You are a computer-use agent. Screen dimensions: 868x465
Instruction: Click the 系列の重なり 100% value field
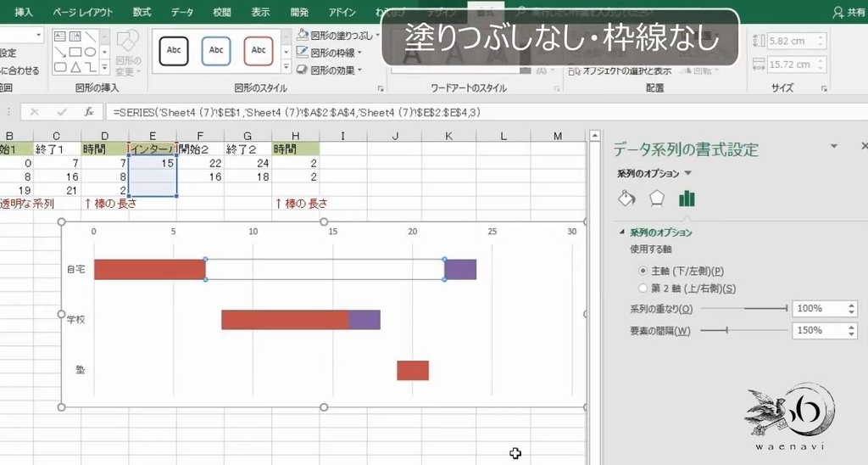tap(820, 309)
